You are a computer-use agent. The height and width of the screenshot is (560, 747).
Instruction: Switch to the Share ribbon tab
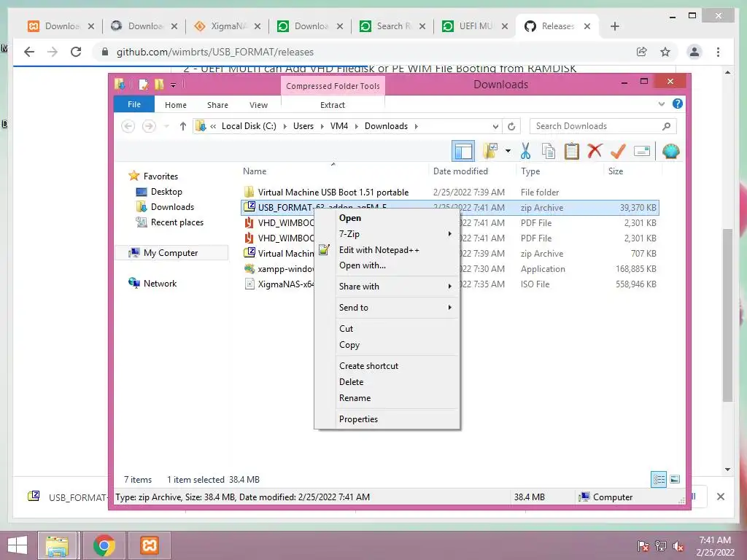click(217, 105)
